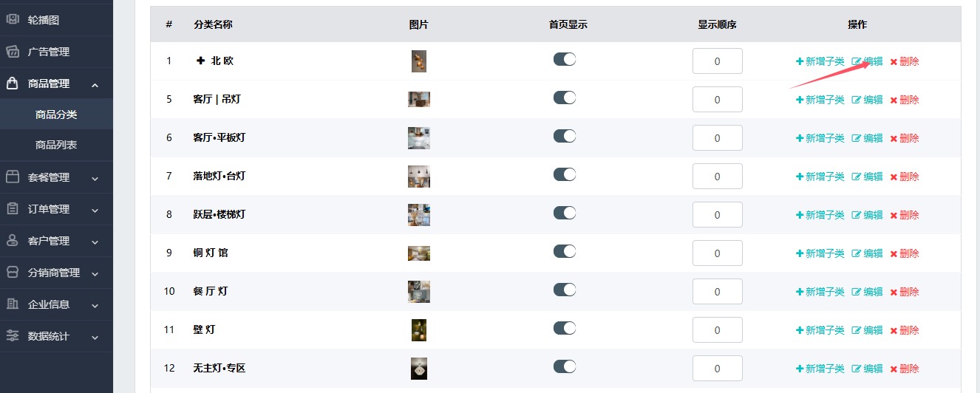Screen dimensions: 980x393
Task: Click 编辑 for the 北欧 category
Action: point(868,61)
